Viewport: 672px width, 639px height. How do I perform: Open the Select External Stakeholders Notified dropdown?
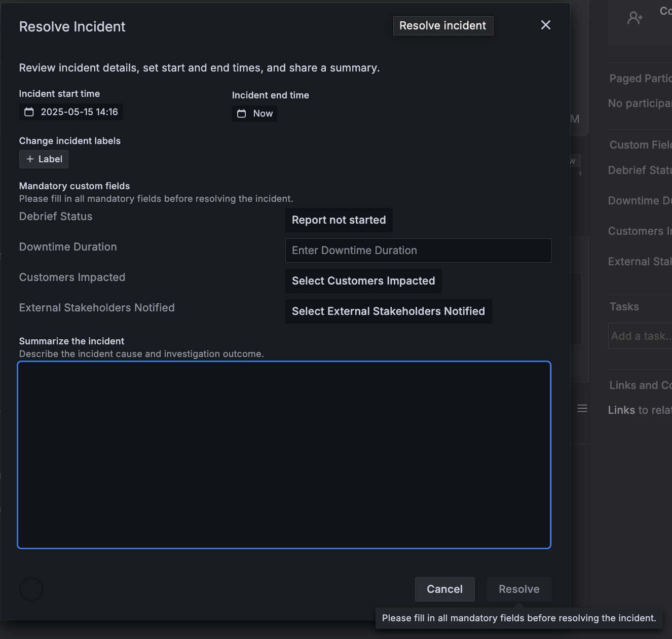tap(388, 311)
